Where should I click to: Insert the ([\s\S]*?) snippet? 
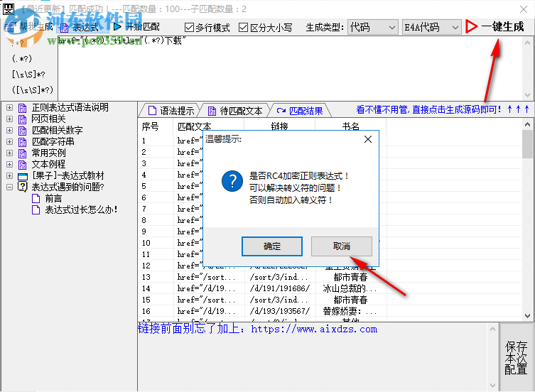coord(33,90)
